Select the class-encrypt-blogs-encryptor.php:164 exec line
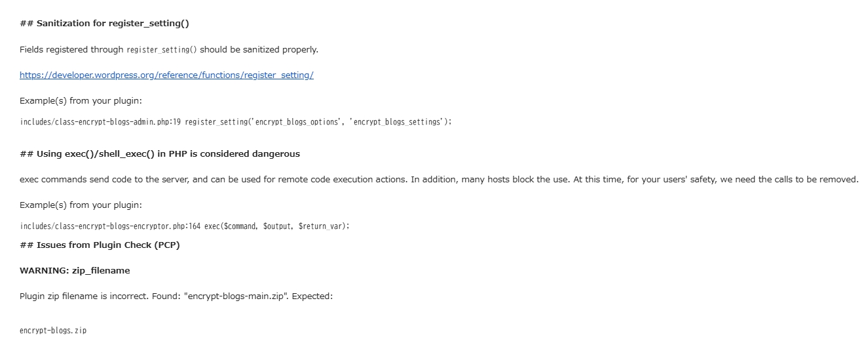Viewport: 868px width, 345px height. click(185, 226)
